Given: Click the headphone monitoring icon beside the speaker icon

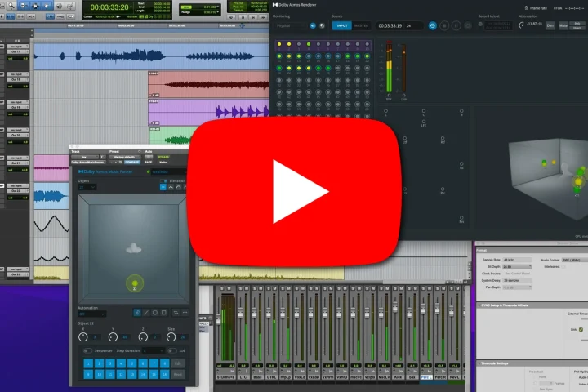Looking at the screenshot, I should click(322, 25).
